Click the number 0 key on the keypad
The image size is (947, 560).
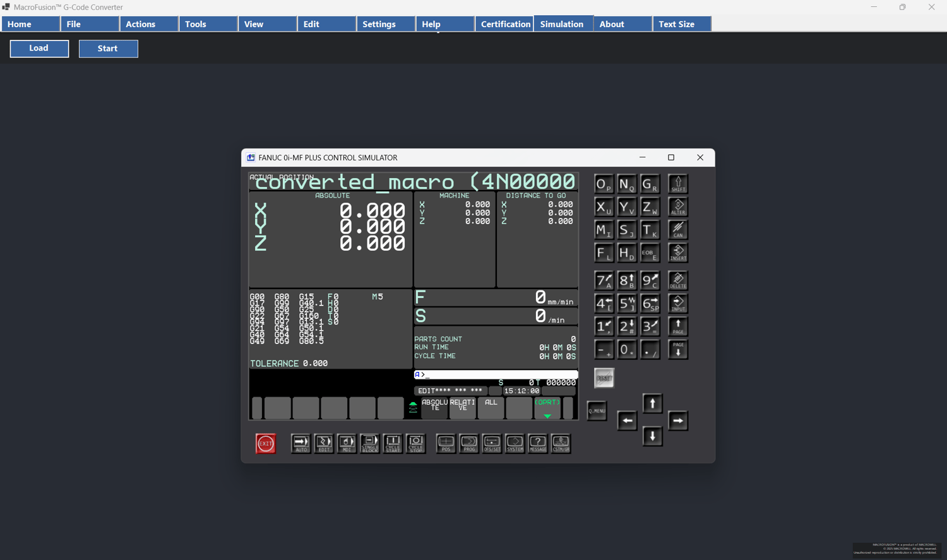627,349
